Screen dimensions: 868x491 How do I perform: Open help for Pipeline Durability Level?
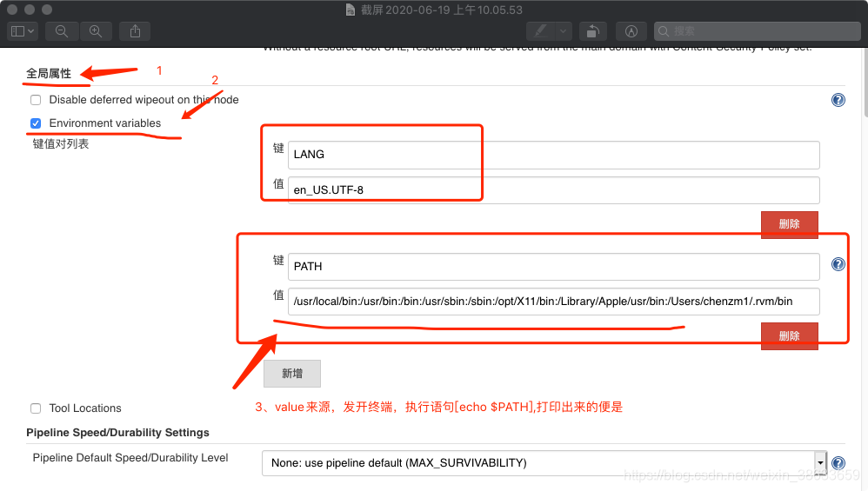coord(838,463)
